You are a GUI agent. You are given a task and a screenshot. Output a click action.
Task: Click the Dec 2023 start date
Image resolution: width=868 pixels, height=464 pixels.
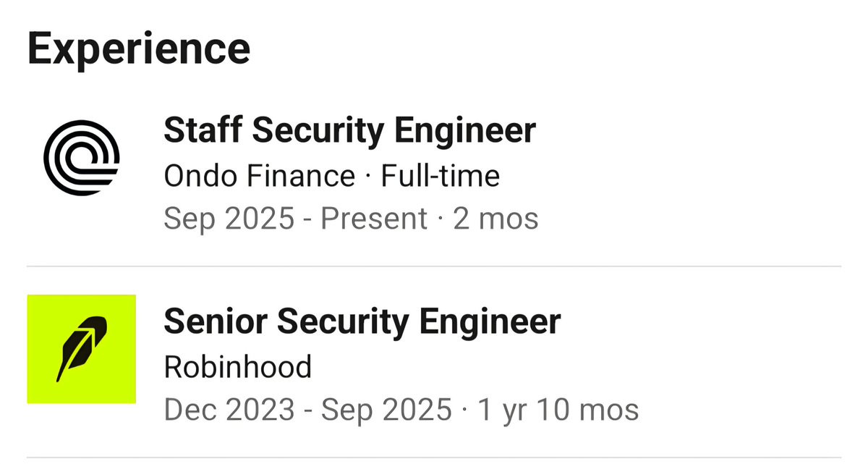point(229,410)
